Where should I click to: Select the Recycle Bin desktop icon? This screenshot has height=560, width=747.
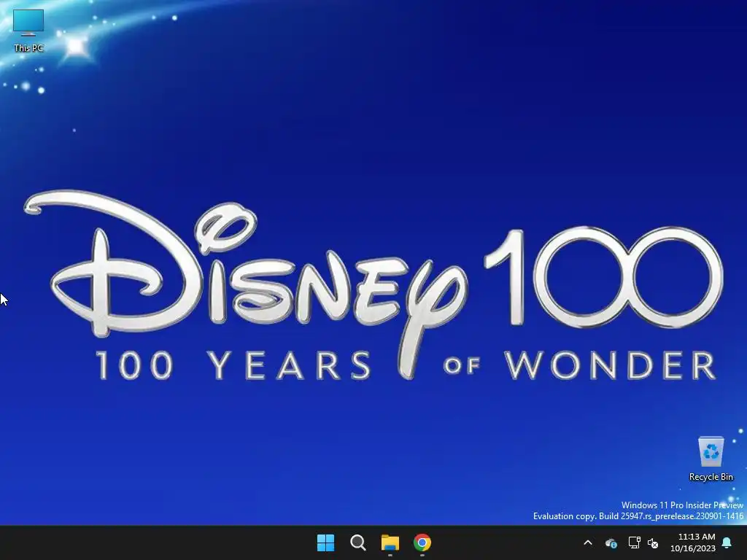click(x=711, y=459)
